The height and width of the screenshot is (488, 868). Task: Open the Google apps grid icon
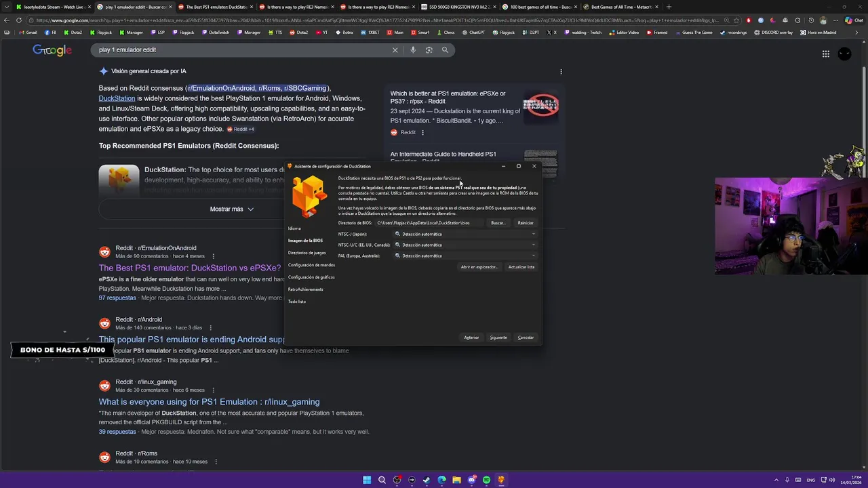pyautogui.click(x=825, y=54)
